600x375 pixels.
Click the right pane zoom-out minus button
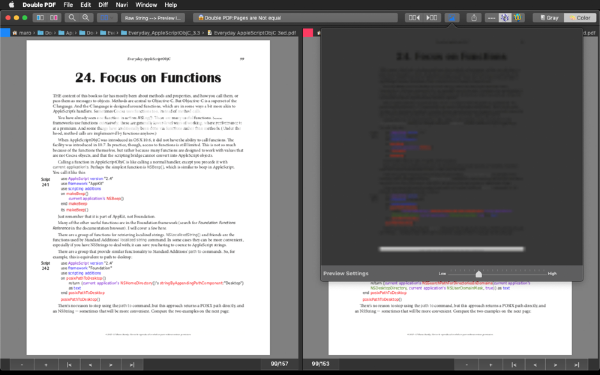click(x=466, y=365)
